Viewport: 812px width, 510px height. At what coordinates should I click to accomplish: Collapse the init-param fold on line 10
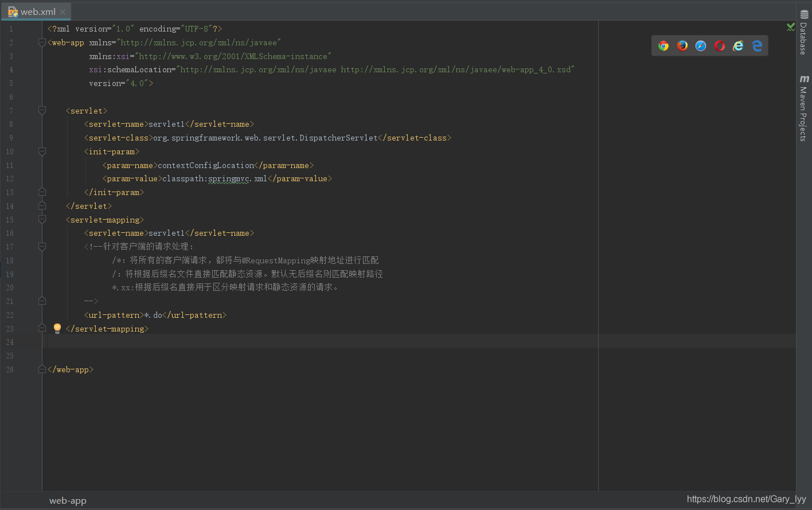(42, 151)
